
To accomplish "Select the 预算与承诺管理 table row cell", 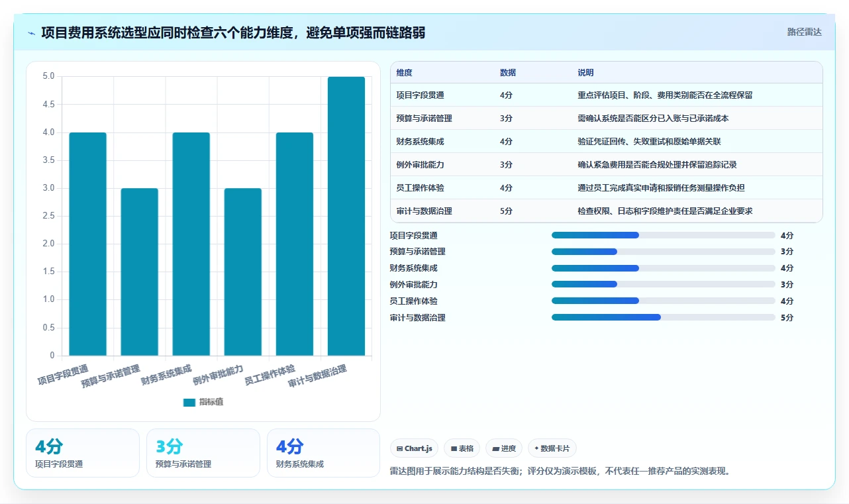I will coord(424,119).
